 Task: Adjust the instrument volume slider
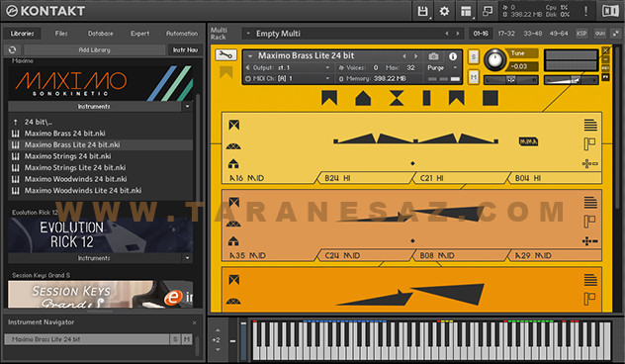571,80
